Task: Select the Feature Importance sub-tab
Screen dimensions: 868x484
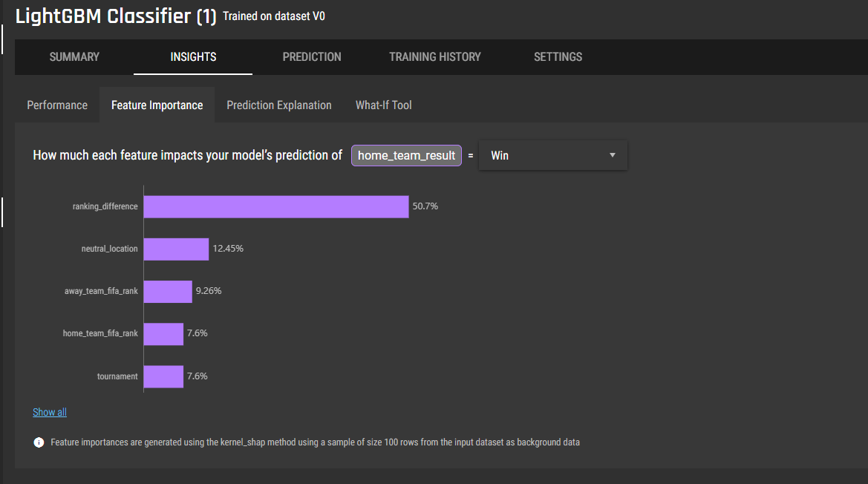Action: point(157,105)
